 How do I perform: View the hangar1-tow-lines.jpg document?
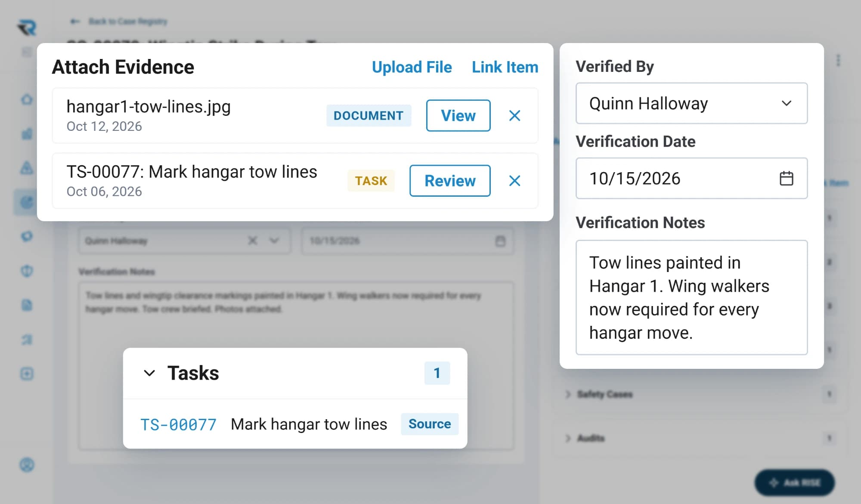tap(458, 115)
